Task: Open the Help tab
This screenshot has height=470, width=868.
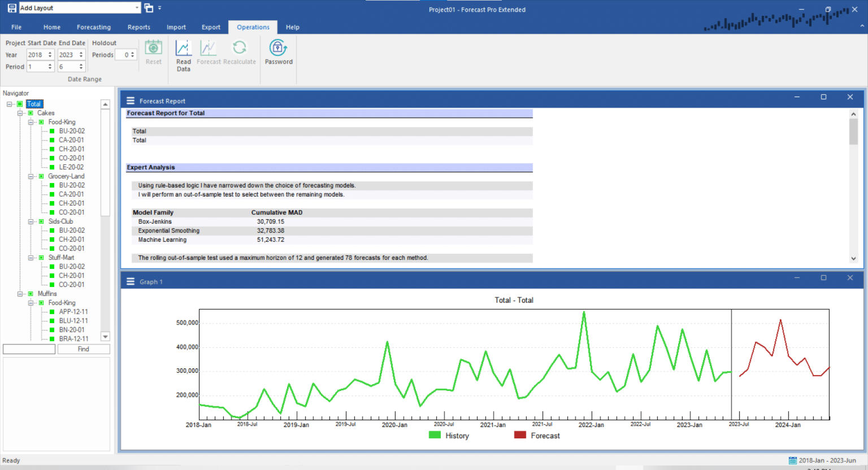Action: point(293,27)
